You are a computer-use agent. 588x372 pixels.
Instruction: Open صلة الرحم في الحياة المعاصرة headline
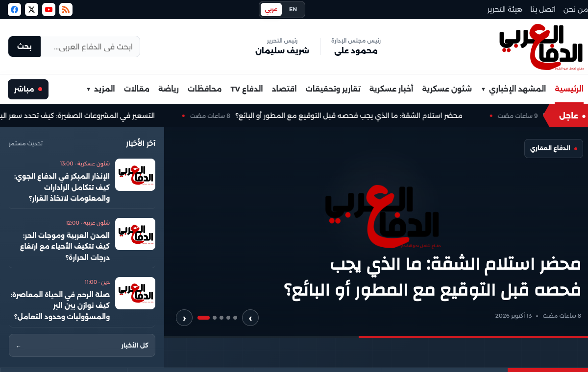tap(60, 305)
